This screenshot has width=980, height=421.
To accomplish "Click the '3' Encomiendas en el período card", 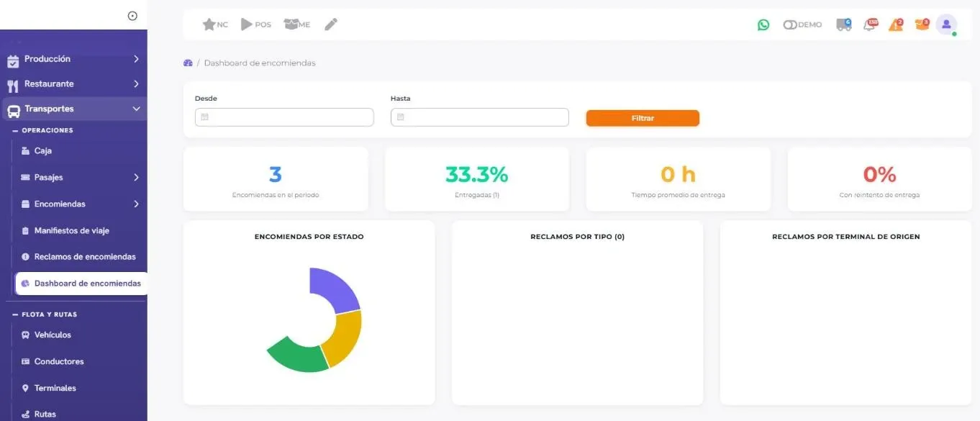I will tap(276, 179).
